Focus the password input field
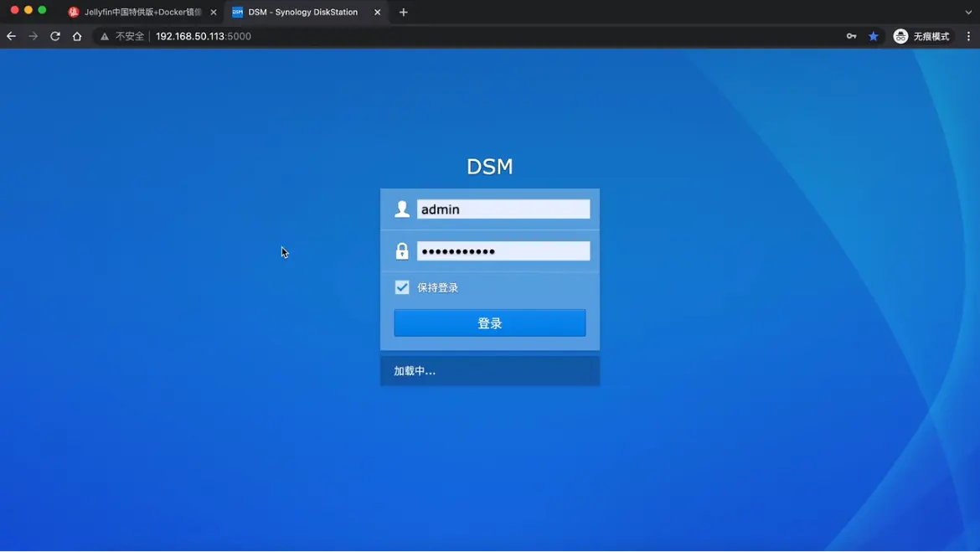 pyautogui.click(x=503, y=251)
